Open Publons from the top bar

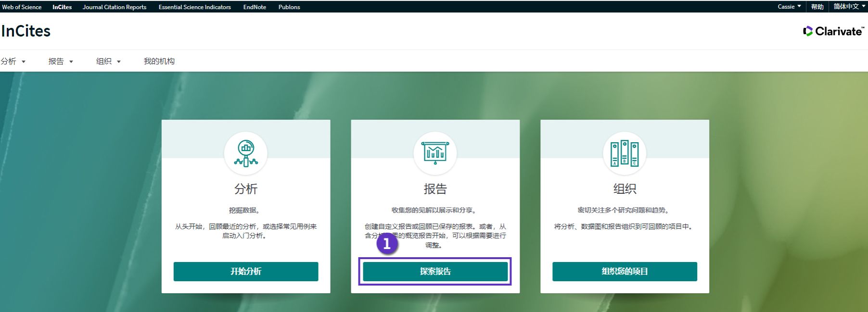(x=289, y=7)
